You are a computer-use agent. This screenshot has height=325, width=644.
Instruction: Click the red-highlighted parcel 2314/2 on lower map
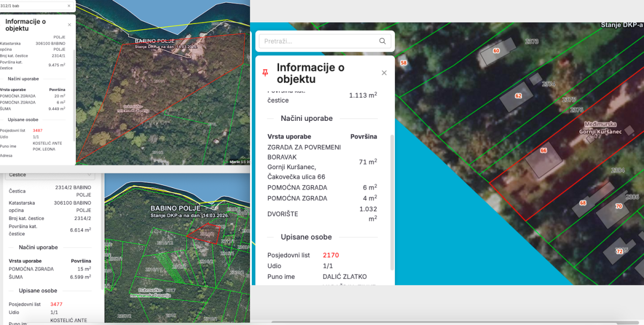(206, 234)
